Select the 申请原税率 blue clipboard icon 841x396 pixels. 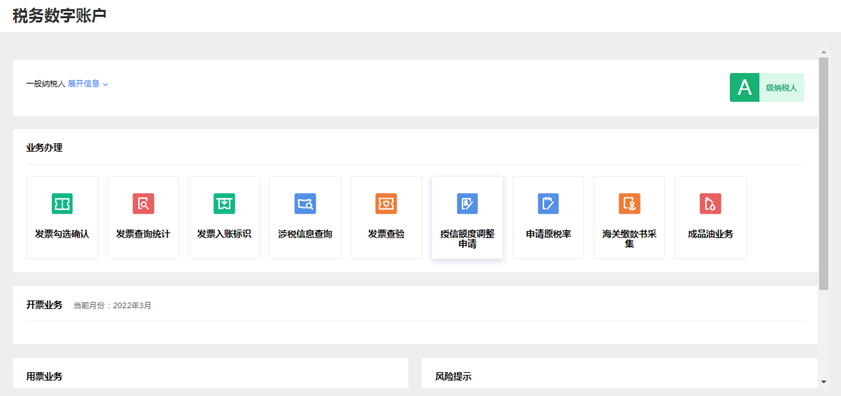pyautogui.click(x=548, y=203)
